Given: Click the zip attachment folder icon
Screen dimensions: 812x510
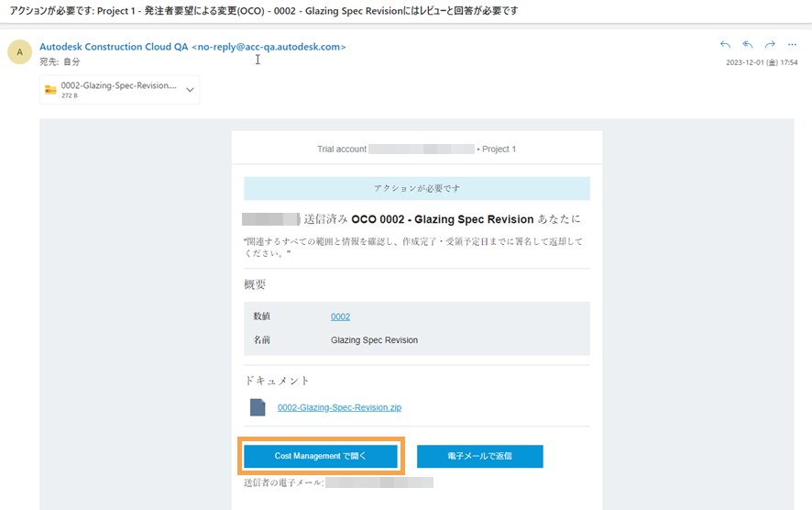Looking at the screenshot, I should coord(50,90).
